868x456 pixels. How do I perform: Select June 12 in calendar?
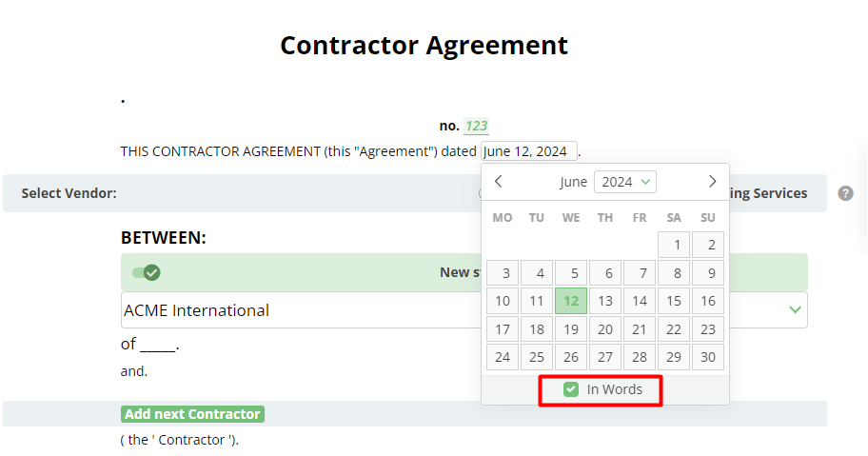tap(571, 301)
